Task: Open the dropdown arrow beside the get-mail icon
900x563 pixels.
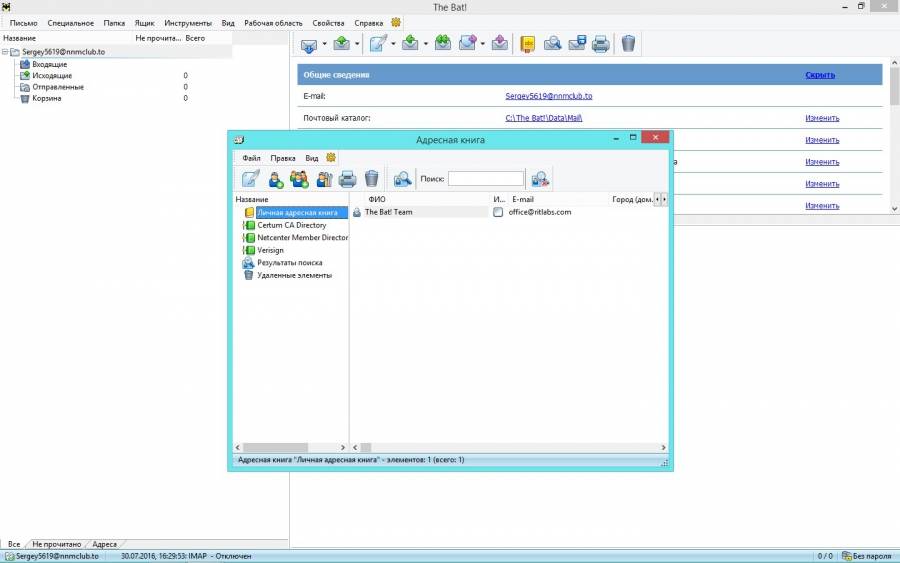Action: coord(325,44)
